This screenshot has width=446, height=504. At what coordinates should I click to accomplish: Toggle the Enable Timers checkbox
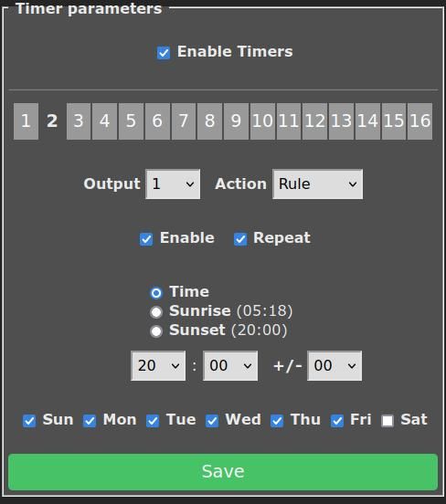point(164,53)
